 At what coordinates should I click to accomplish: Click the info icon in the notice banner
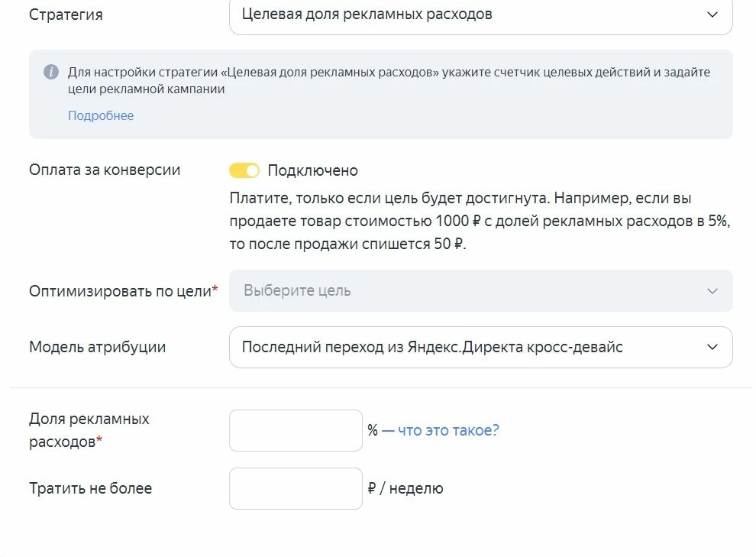click(51, 72)
